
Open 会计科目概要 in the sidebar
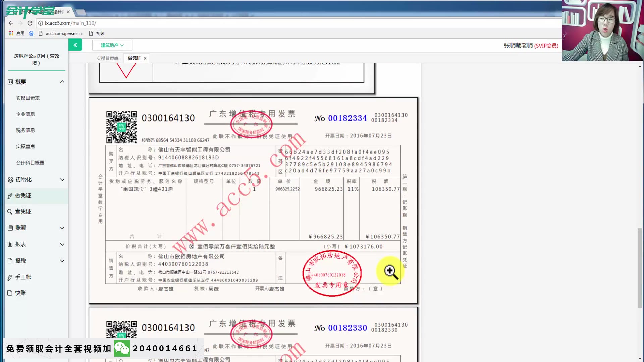coord(30,163)
